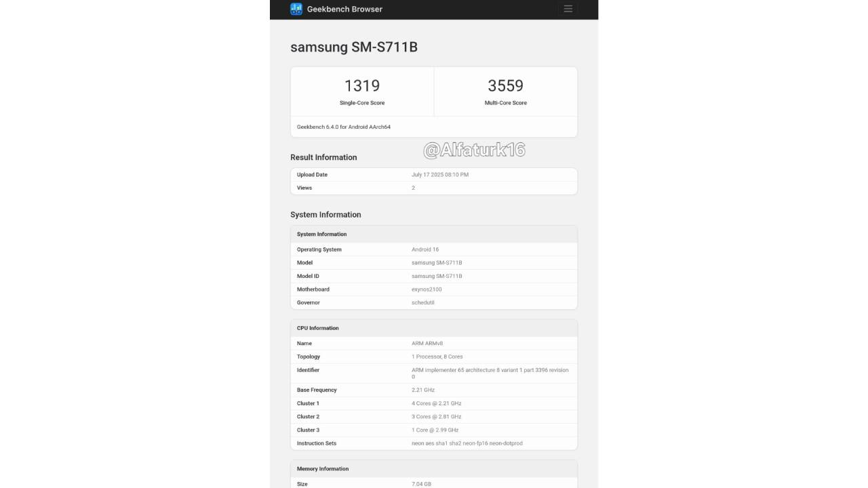Click the "Governor" row label
868x488 pixels.
pos(309,302)
